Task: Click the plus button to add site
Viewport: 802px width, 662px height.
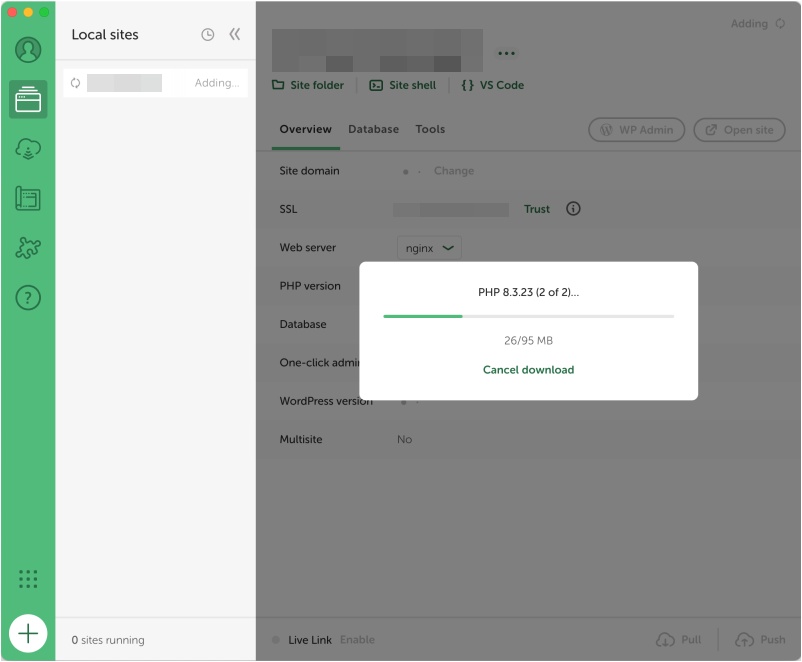Action: click(x=28, y=633)
